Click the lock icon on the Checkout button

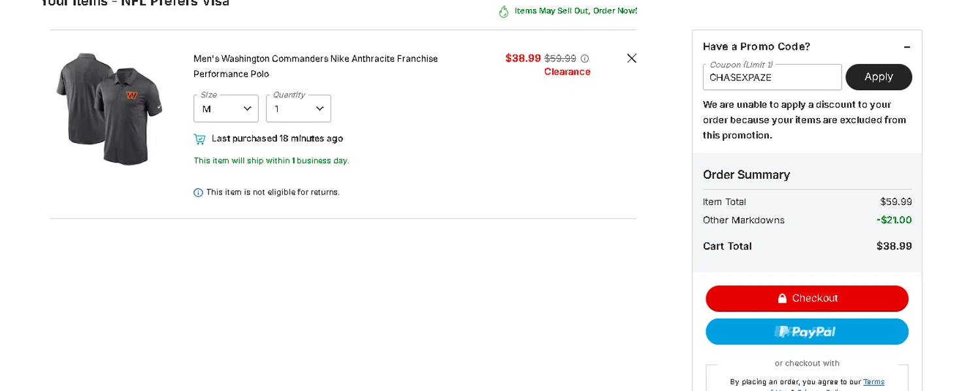click(x=782, y=298)
